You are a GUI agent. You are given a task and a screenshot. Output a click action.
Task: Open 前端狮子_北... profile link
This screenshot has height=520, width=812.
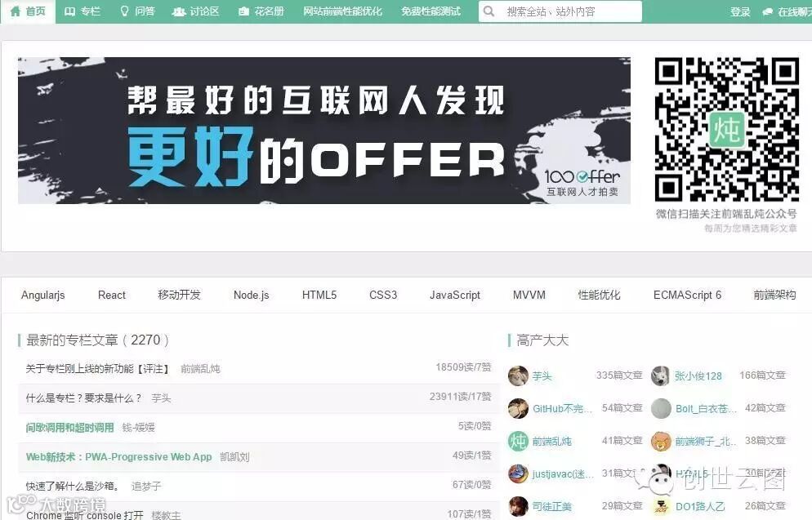coord(705,442)
